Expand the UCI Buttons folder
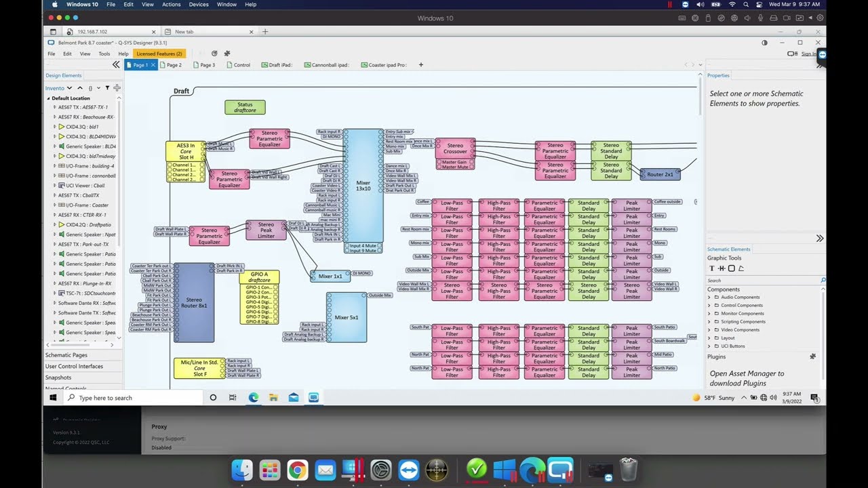The width and height of the screenshot is (868, 488). pos(709,346)
